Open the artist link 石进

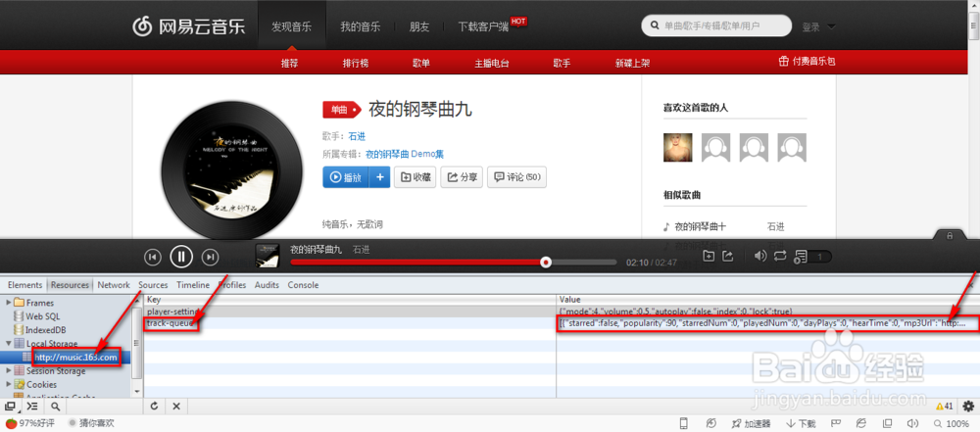tap(357, 136)
